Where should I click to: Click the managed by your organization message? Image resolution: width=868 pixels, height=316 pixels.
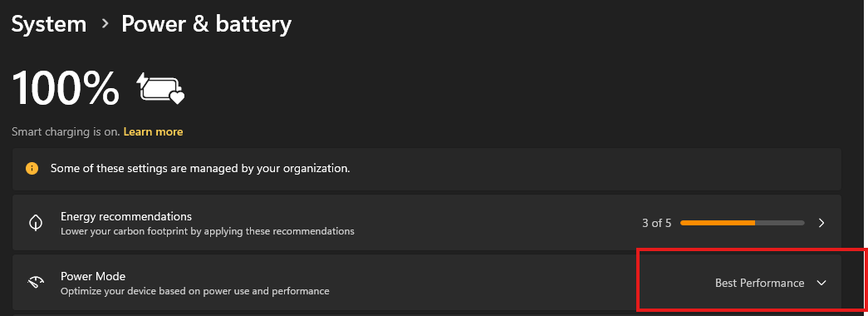point(200,168)
